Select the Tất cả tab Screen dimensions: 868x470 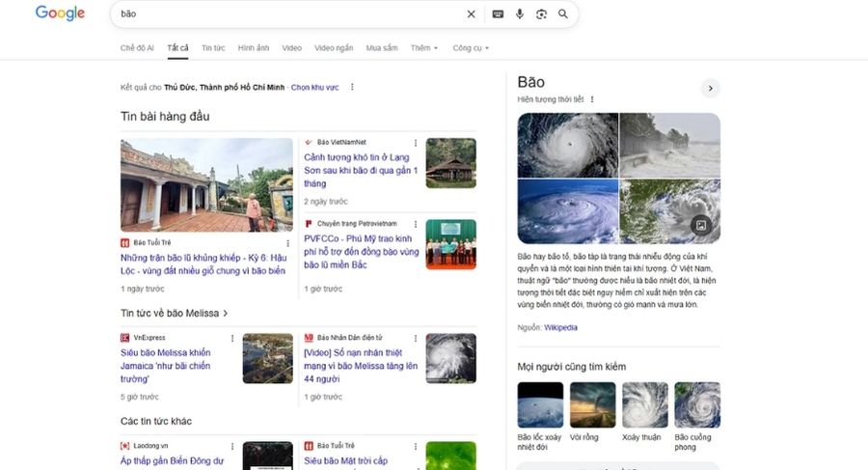coord(177,47)
